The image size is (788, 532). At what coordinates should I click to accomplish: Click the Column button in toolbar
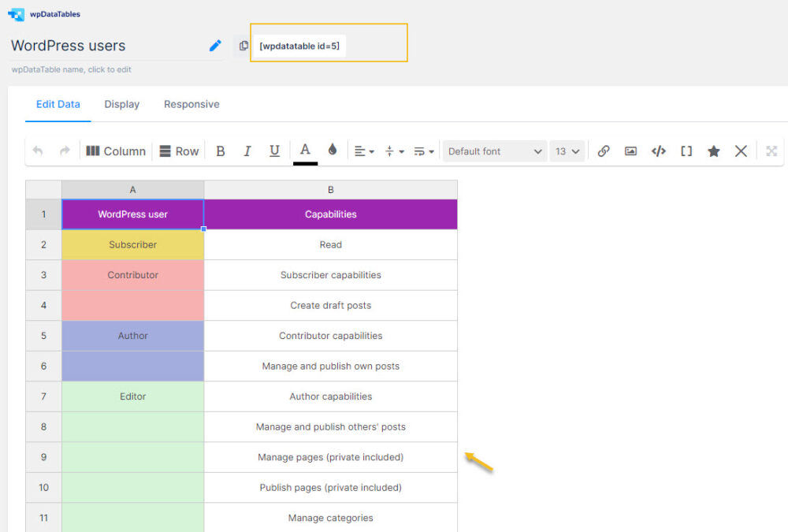pos(116,151)
